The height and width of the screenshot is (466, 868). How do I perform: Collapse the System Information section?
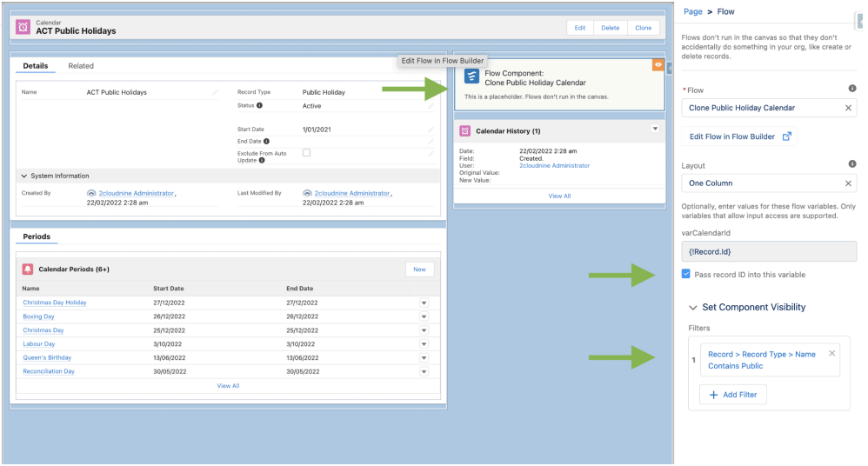point(23,176)
